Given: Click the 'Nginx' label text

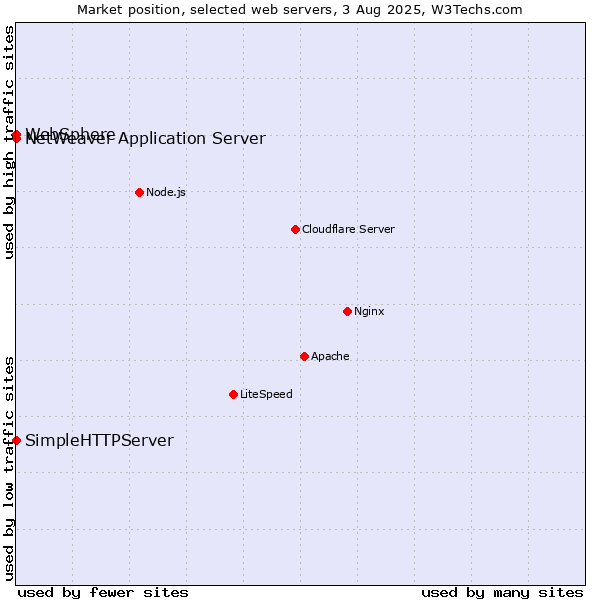Looking at the screenshot, I should click(369, 311).
